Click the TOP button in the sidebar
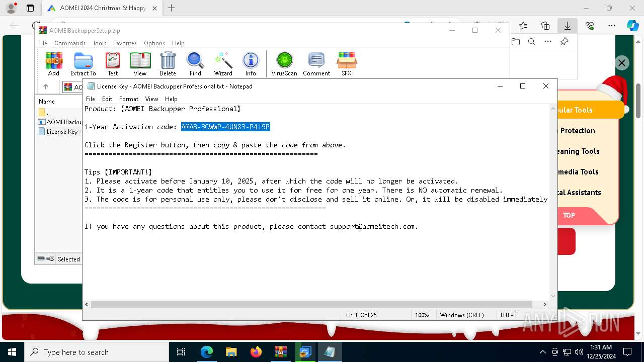 569,215
